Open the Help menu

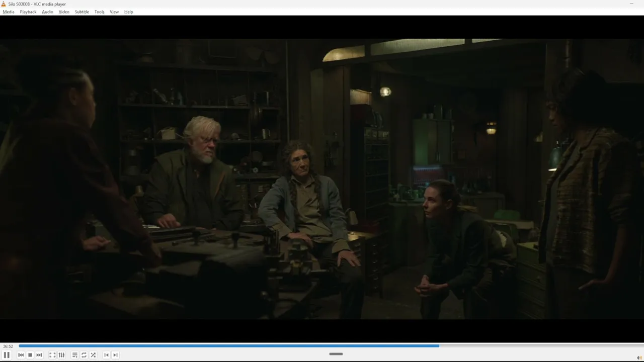pos(129,12)
